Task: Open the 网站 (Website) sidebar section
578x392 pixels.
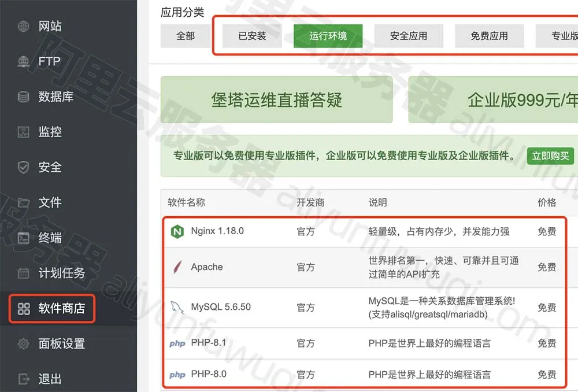Action: tap(49, 26)
